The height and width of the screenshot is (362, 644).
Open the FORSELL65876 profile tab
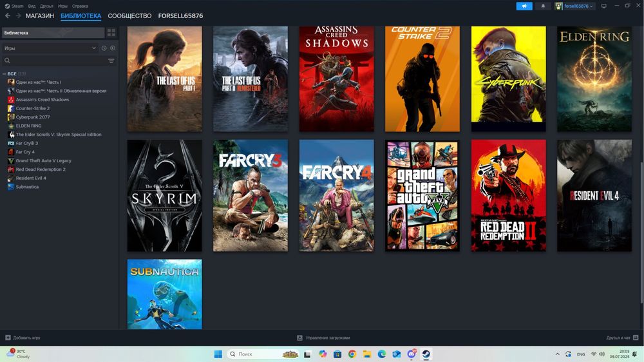click(x=180, y=15)
